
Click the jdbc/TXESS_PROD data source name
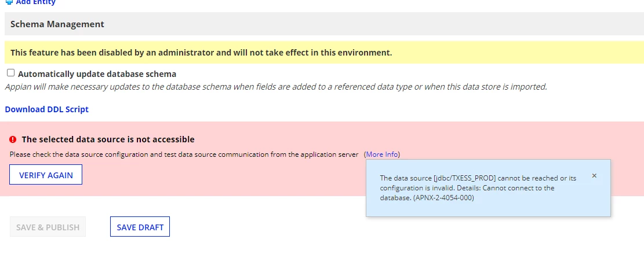click(x=465, y=178)
